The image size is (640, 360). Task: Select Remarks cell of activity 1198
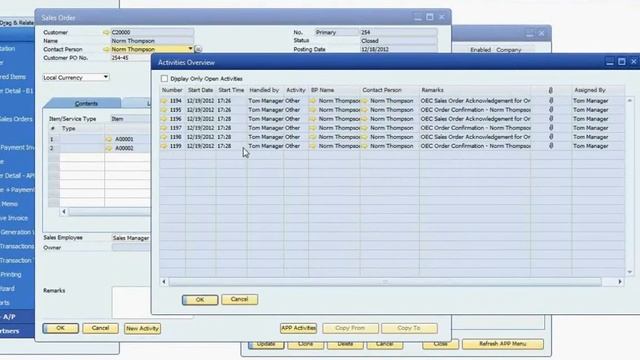tap(476, 137)
